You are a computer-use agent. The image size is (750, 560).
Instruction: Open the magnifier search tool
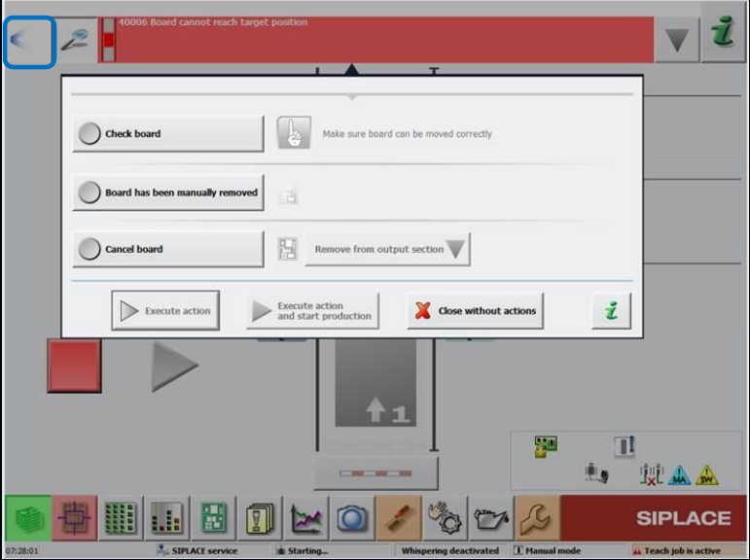tap(76, 40)
